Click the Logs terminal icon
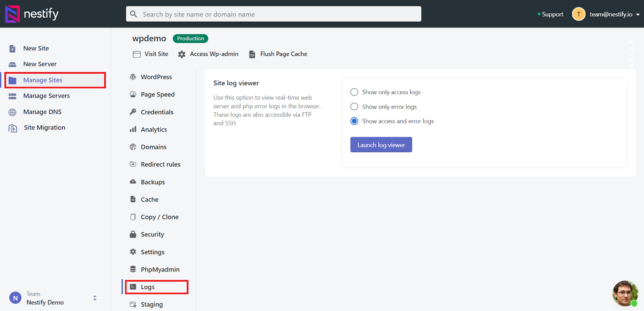The height and width of the screenshot is (311, 644). point(133,287)
